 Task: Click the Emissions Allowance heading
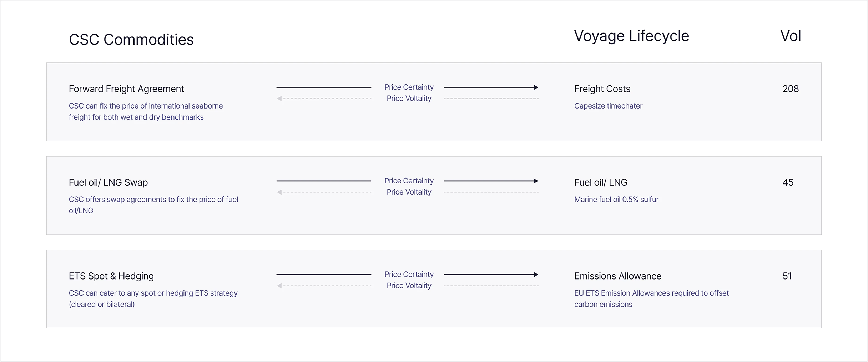coord(618,276)
